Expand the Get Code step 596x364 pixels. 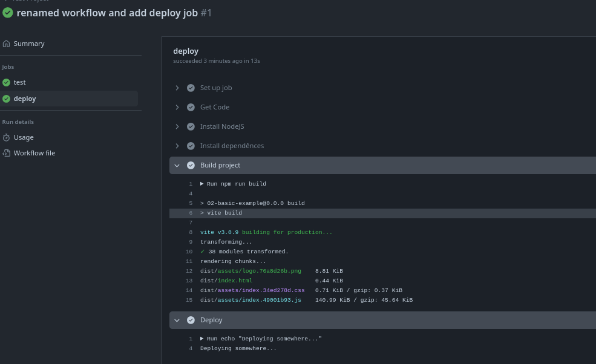click(177, 107)
